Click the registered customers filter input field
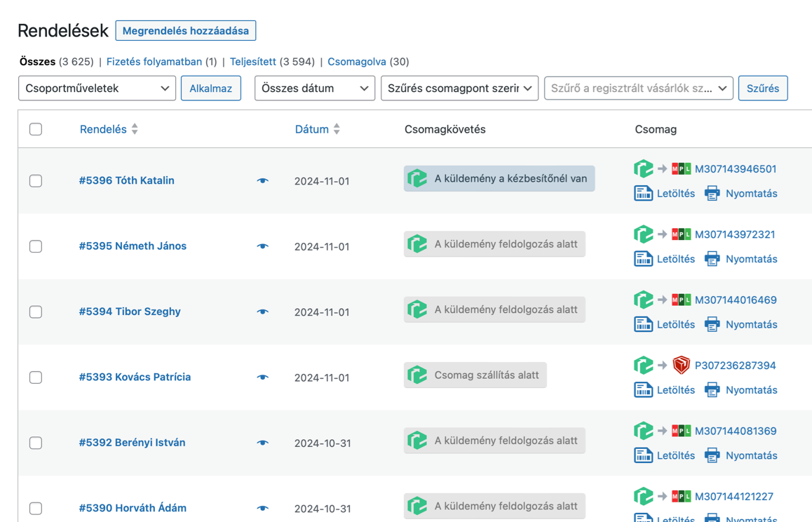The image size is (812, 522). pyautogui.click(x=638, y=88)
